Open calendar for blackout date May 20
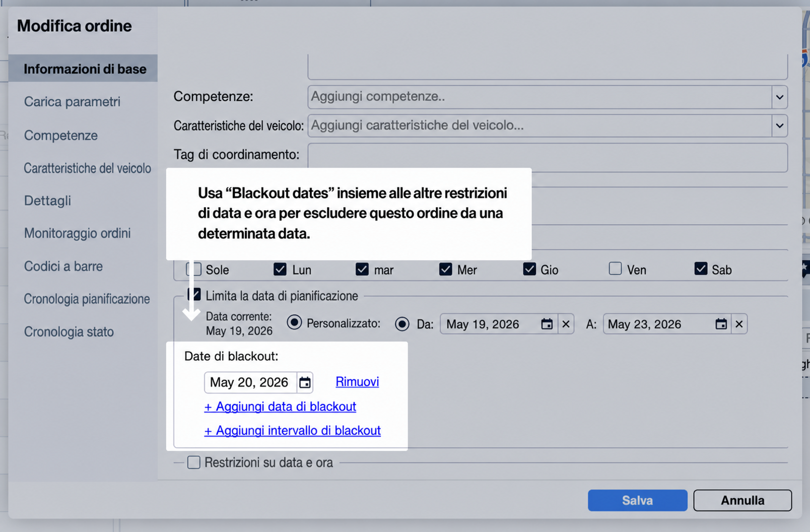 pyautogui.click(x=305, y=382)
